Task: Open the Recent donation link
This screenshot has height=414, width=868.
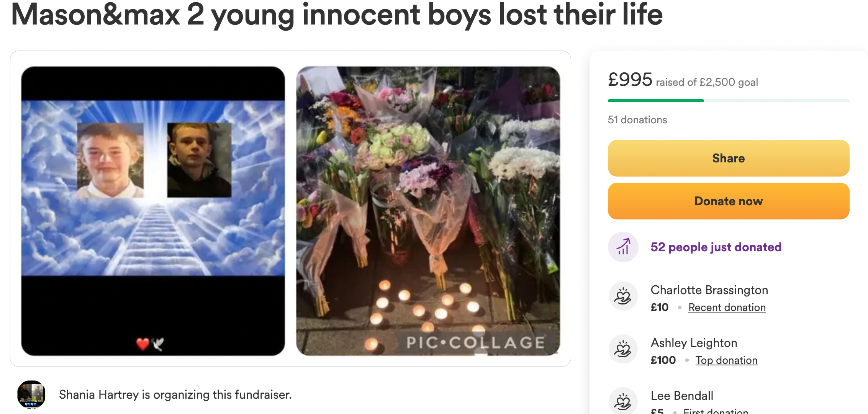Action: [727, 308]
